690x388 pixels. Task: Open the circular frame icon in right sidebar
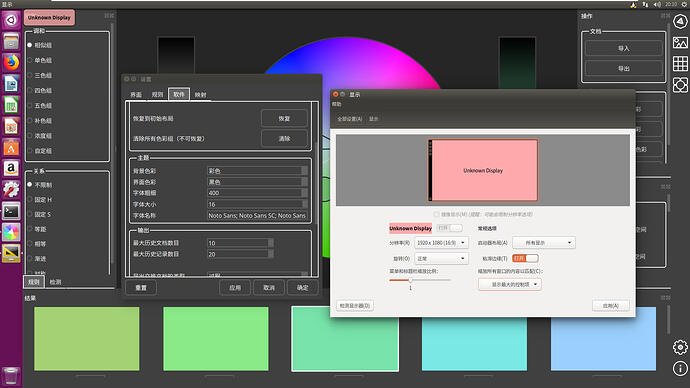pos(680,85)
